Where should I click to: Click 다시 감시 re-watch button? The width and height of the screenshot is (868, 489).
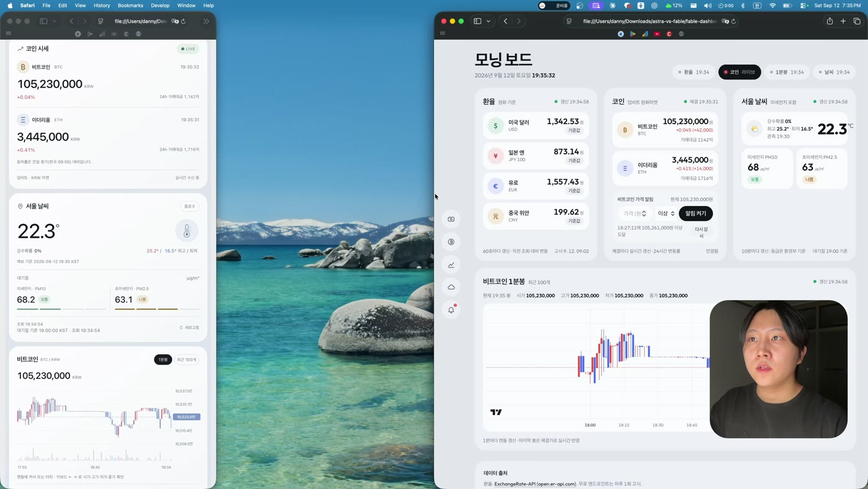tap(701, 232)
